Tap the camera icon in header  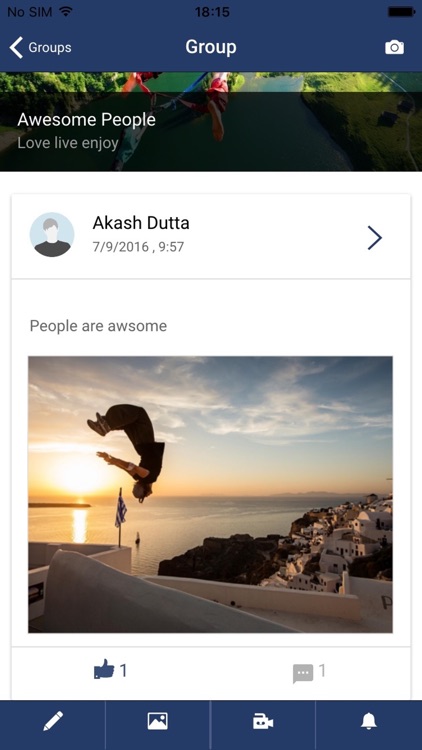394,47
